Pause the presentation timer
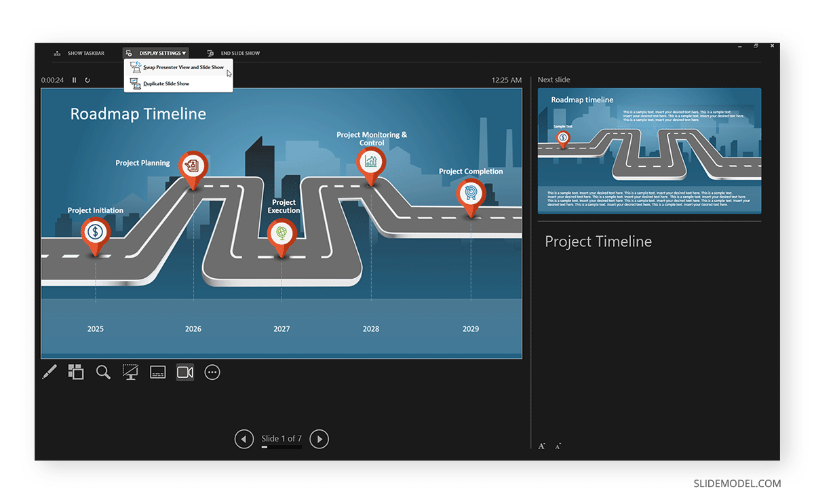Image resolution: width=814 pixels, height=504 pixels. pyautogui.click(x=74, y=79)
